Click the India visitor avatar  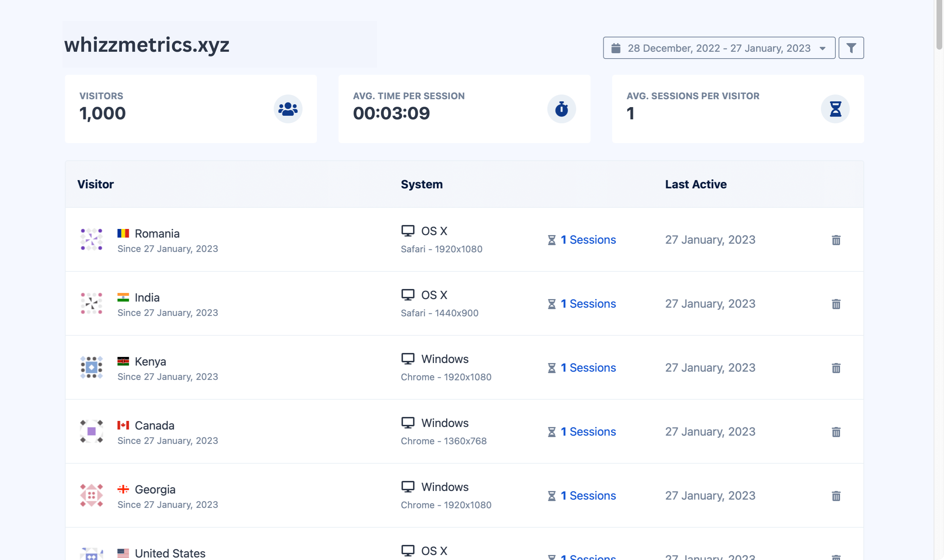coord(91,303)
